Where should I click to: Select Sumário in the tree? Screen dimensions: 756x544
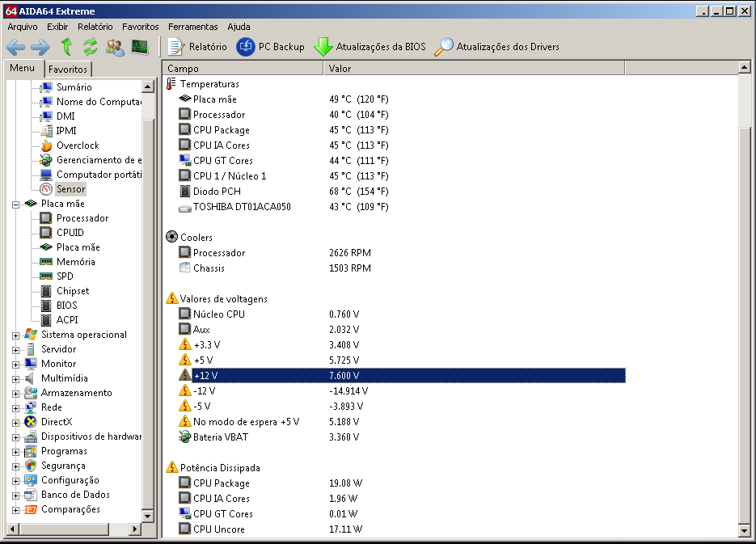pos(74,87)
